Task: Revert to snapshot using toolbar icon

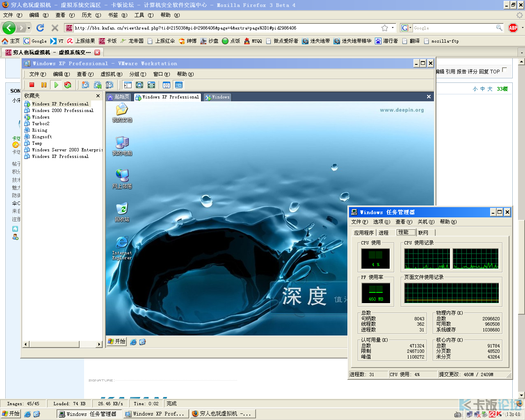Action: pyautogui.click(x=98, y=85)
